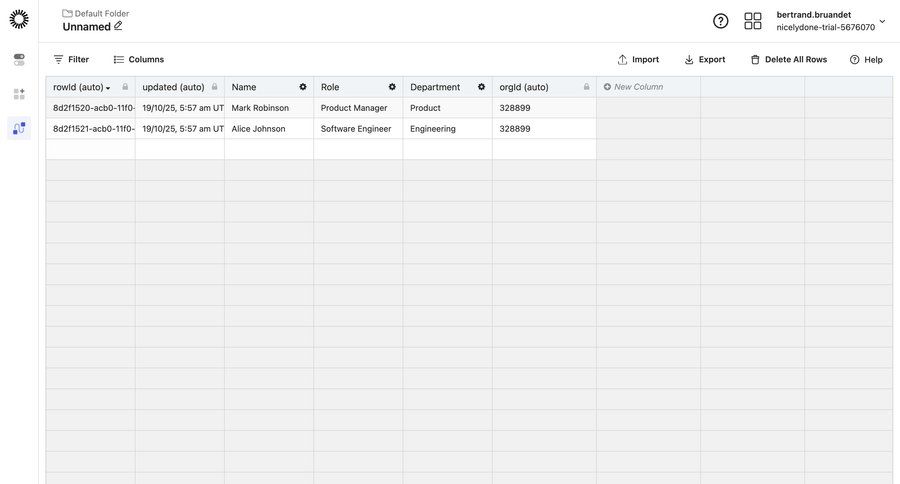900x484 pixels.
Task: Open the Filter options
Action: point(71,60)
